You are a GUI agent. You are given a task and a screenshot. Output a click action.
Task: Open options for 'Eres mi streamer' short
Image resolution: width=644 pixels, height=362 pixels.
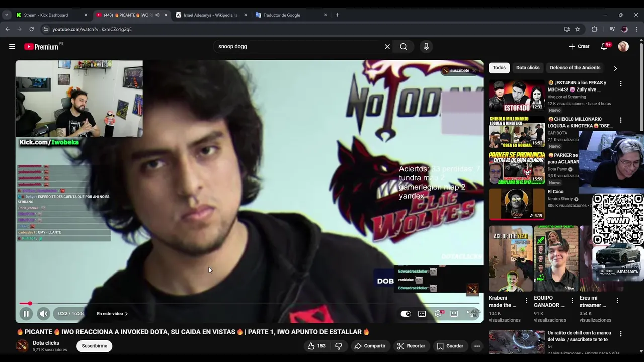(617, 300)
